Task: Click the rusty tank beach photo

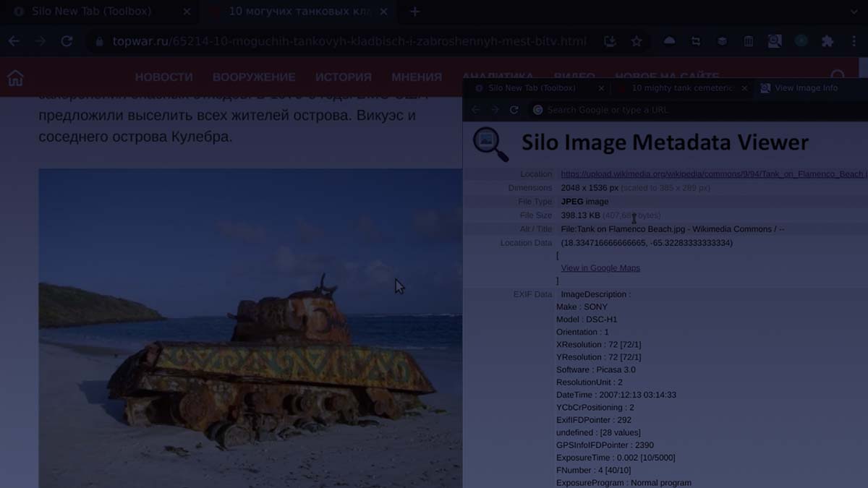Action: point(250,328)
